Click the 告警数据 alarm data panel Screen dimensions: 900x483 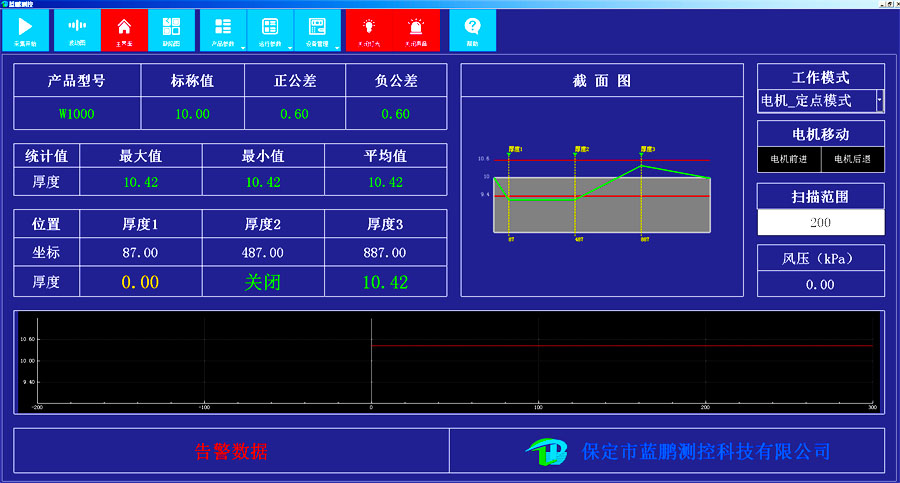click(x=231, y=451)
